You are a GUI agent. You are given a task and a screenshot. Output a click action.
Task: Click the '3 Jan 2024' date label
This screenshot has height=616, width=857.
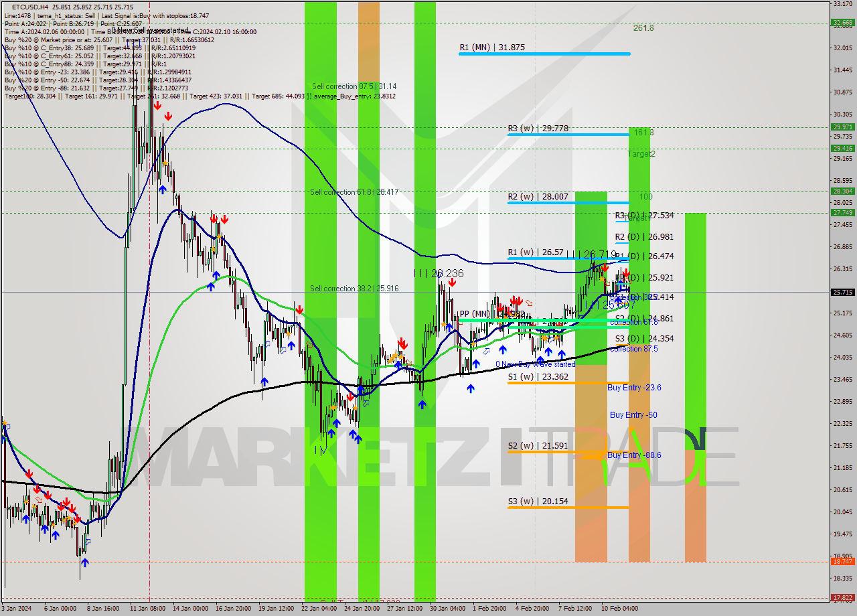coord(17,609)
